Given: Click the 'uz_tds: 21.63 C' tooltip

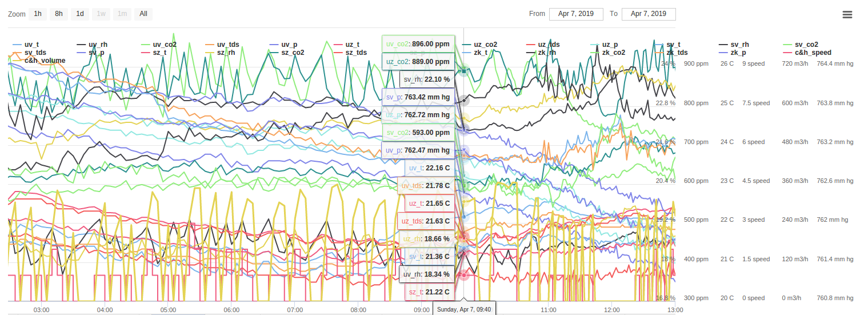Looking at the screenshot, I should point(426,221).
